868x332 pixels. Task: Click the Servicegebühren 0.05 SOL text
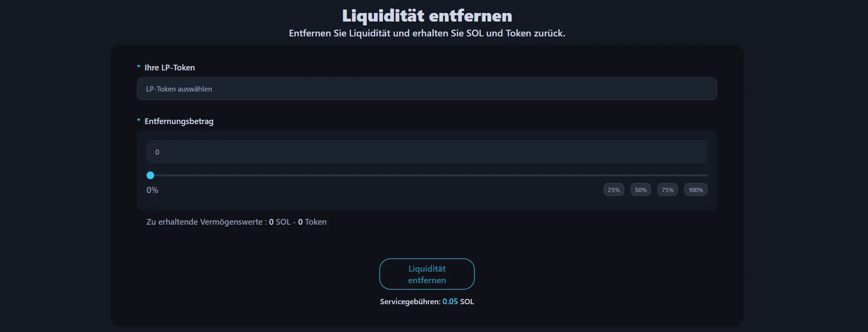click(x=427, y=301)
